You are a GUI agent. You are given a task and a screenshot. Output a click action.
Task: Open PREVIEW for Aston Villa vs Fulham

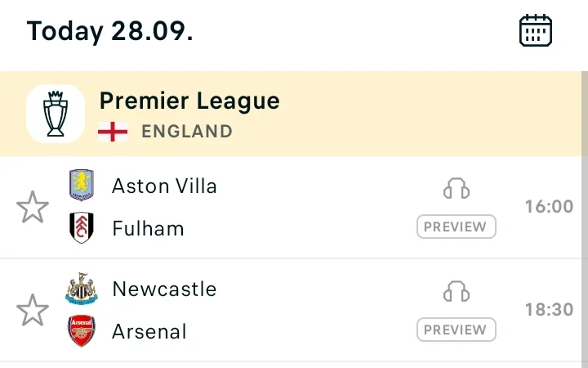[x=457, y=227]
